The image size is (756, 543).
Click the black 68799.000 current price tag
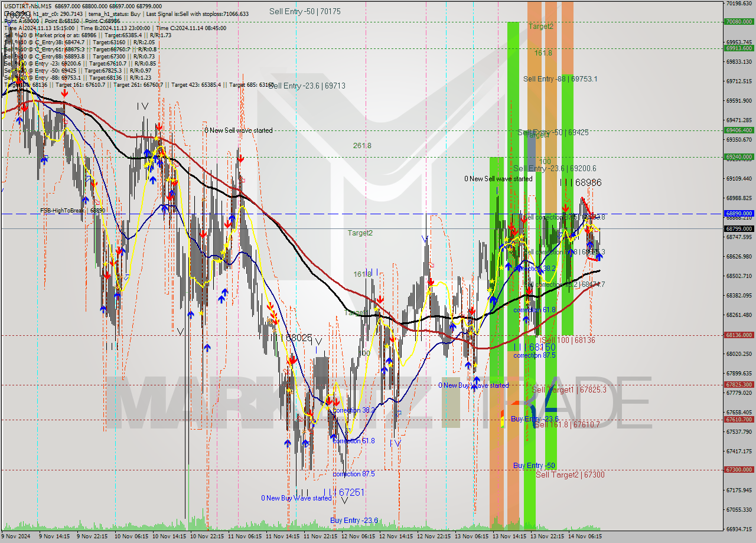738,228
